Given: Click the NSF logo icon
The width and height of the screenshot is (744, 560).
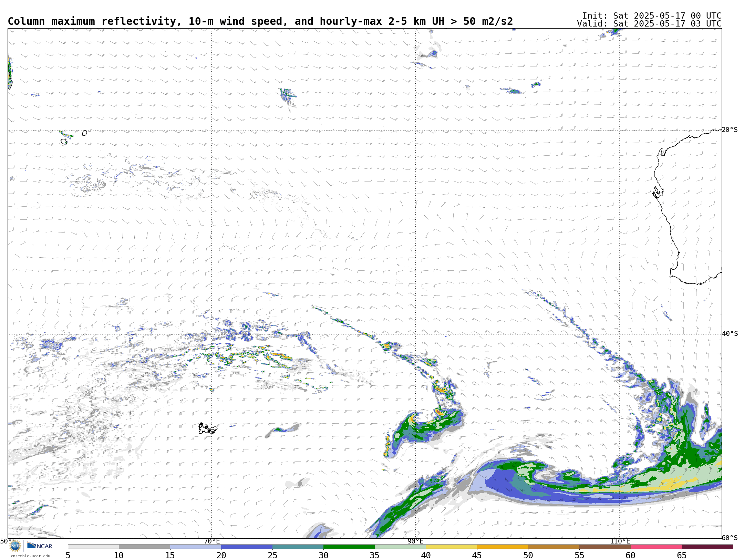Looking at the screenshot, I should (15, 546).
